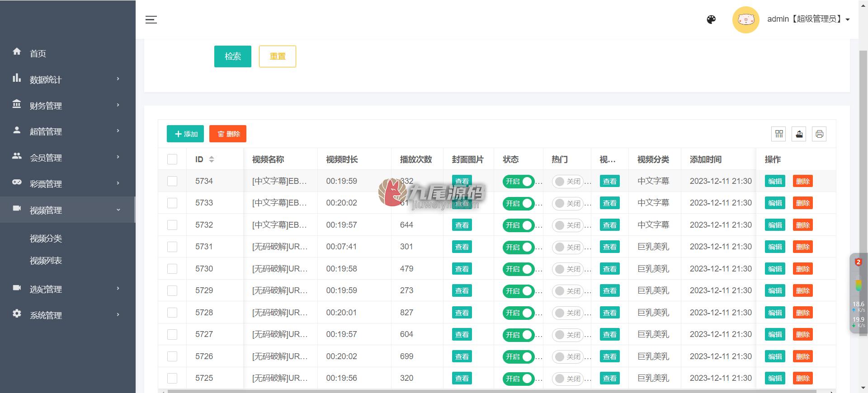Toggle the 开启 status switch for row 5730
Screen dimensions: 868x393
[519, 269]
